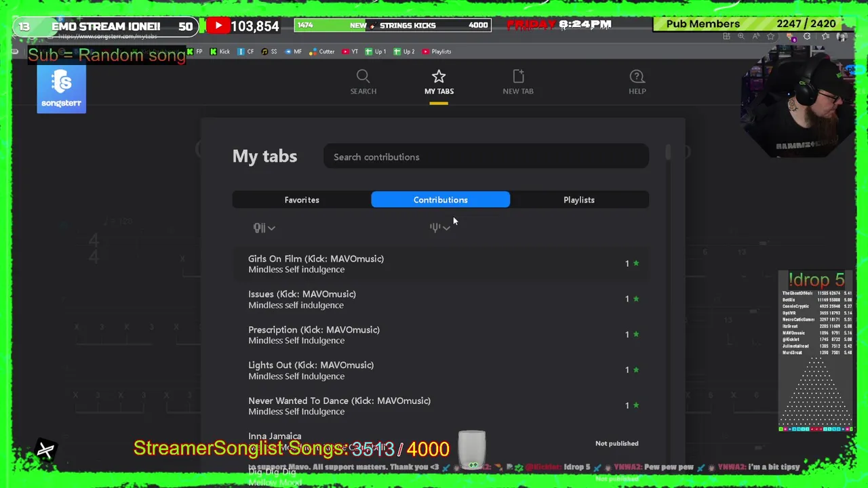Open the MF bookmark
The image size is (868, 488).
tap(293, 52)
